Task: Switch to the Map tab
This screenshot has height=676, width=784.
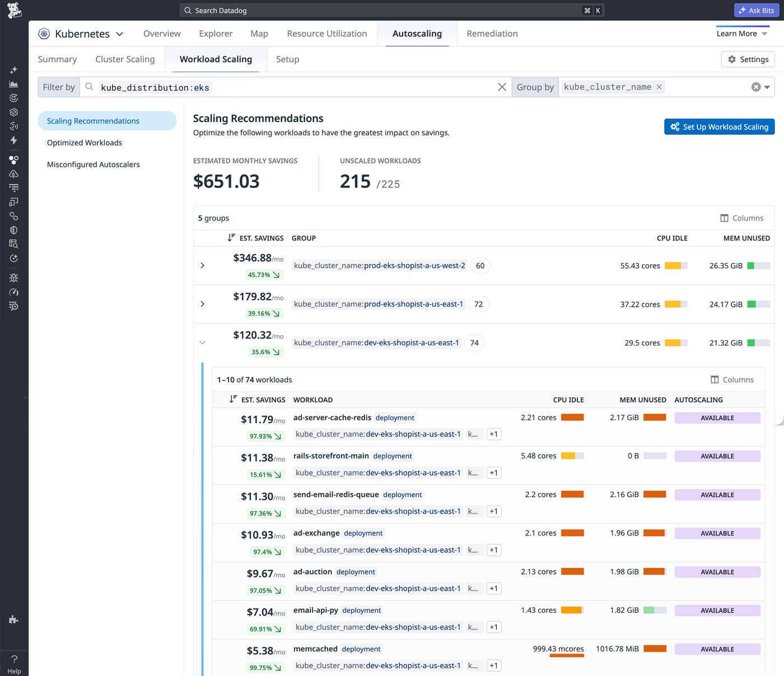Action: [259, 34]
